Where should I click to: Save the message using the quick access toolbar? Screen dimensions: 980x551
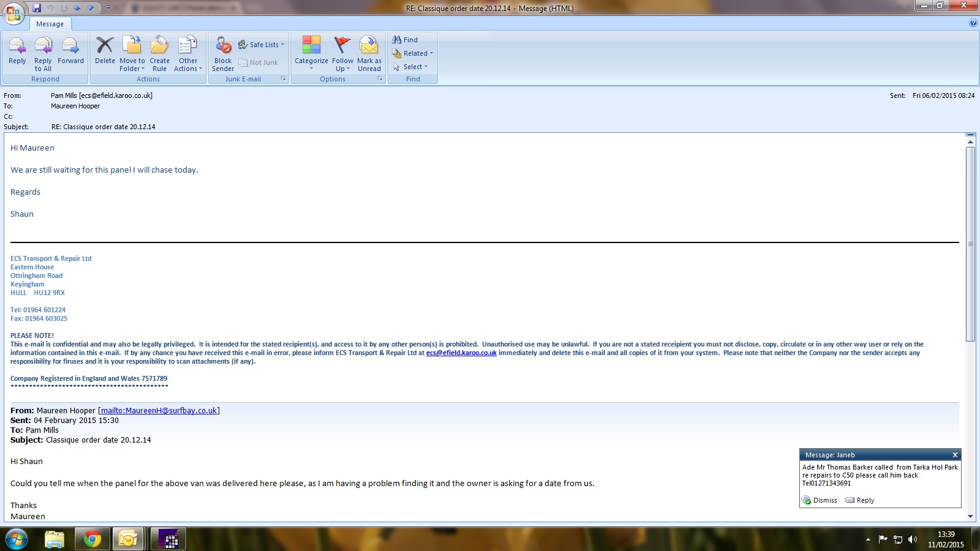pyautogui.click(x=37, y=8)
